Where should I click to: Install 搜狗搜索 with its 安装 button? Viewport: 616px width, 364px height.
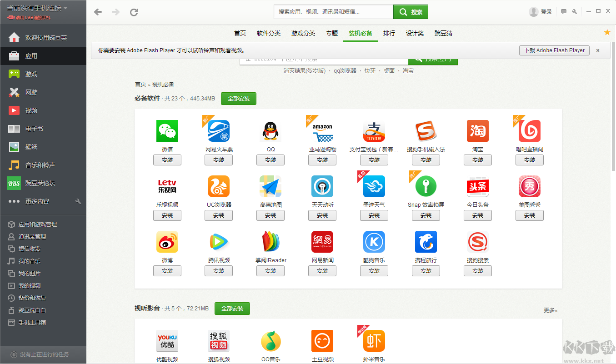[478, 271]
